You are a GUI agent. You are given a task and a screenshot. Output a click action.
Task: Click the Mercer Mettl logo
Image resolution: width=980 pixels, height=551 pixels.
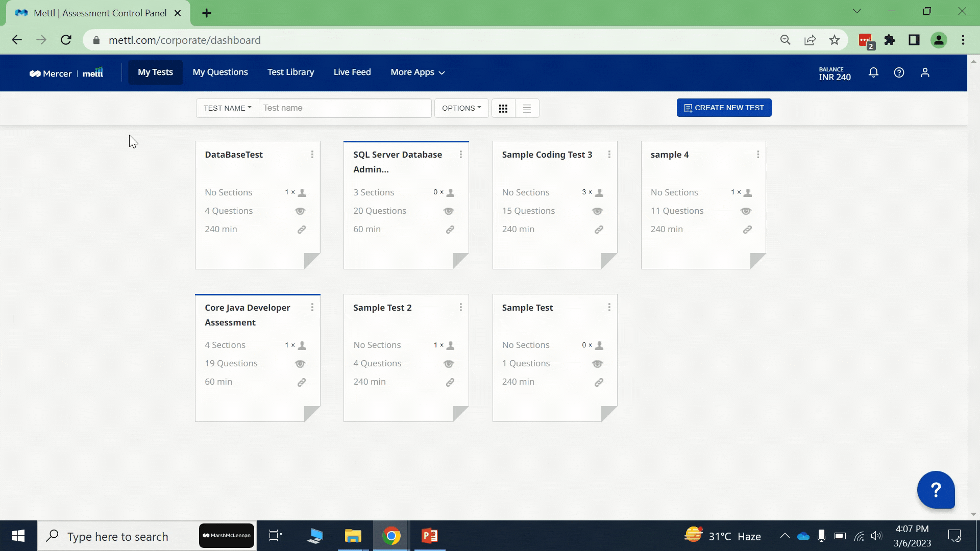pyautogui.click(x=66, y=73)
